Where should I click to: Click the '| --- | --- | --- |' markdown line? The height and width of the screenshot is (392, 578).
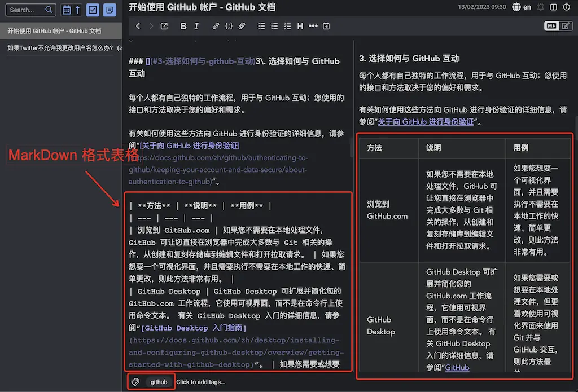click(x=170, y=218)
